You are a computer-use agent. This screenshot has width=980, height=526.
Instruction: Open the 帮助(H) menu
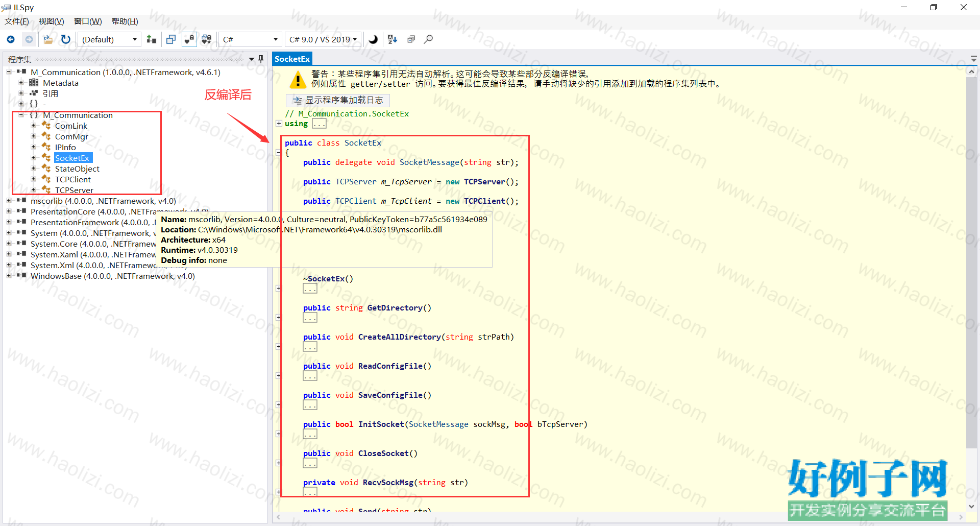[125, 21]
